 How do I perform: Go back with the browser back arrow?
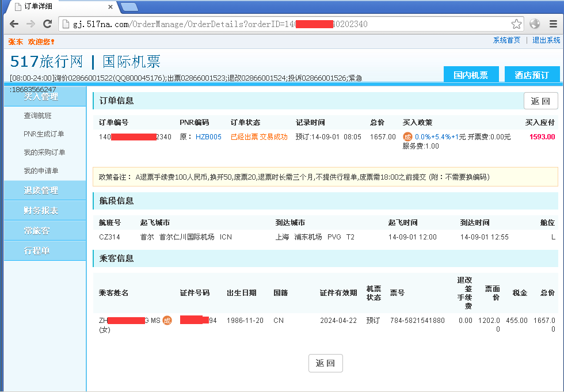click(14, 24)
